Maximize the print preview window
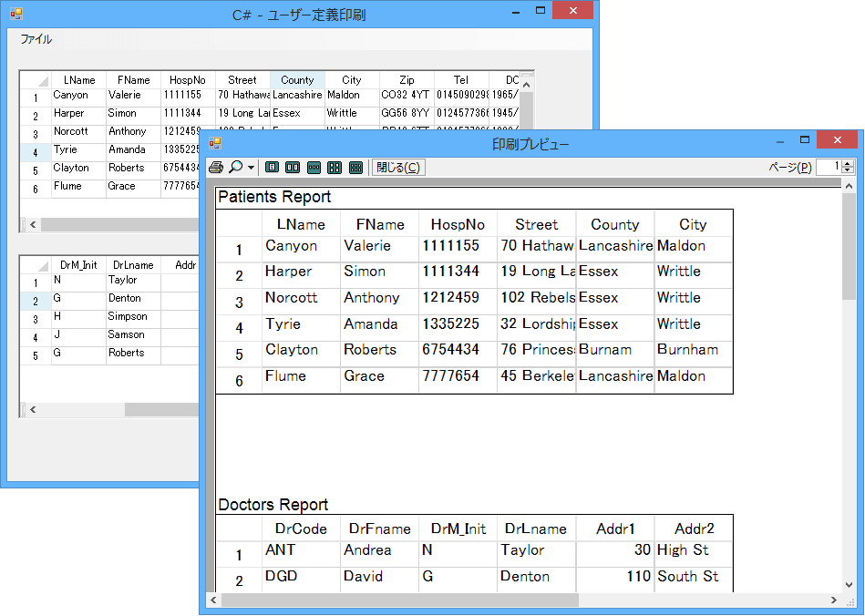The height and width of the screenshot is (616, 865). click(805, 140)
